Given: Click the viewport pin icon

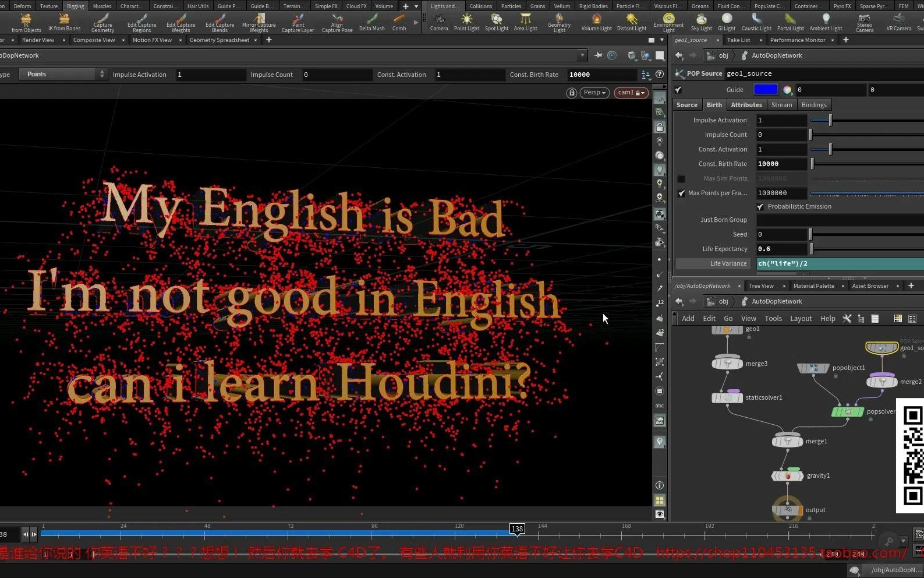Looking at the screenshot, I should point(598,55).
